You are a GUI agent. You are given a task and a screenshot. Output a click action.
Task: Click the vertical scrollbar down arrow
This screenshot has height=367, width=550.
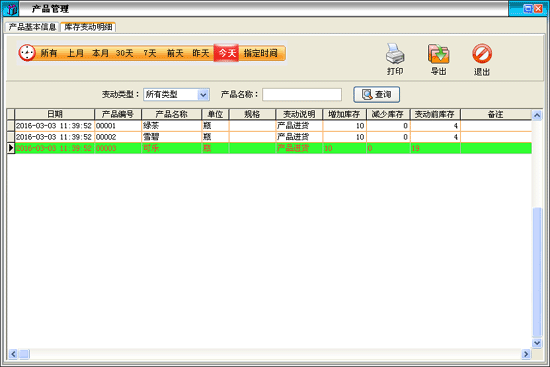click(x=537, y=343)
